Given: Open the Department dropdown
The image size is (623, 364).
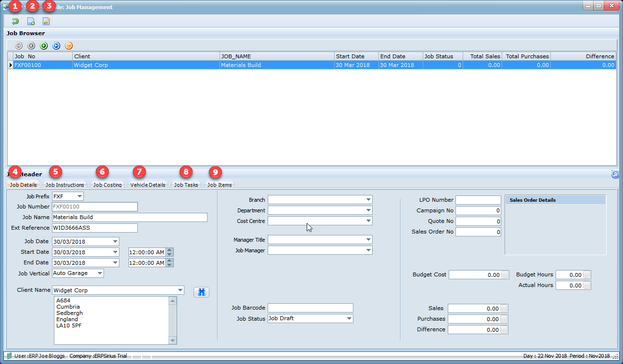Looking at the screenshot, I should tap(368, 210).
